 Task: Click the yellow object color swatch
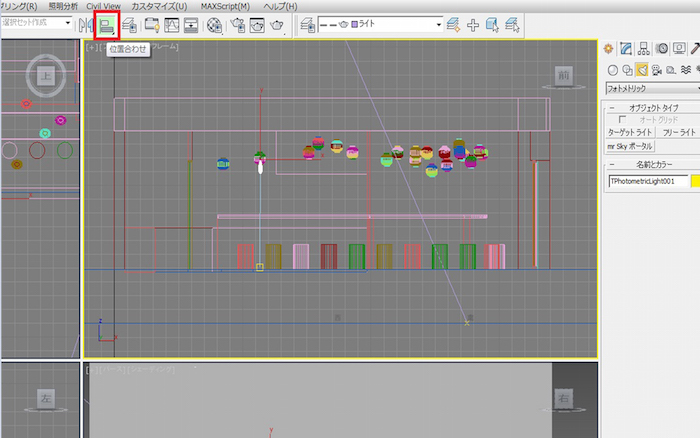pyautogui.click(x=694, y=181)
